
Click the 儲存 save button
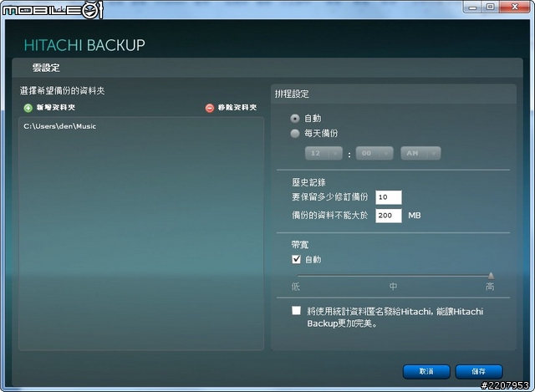pos(479,372)
